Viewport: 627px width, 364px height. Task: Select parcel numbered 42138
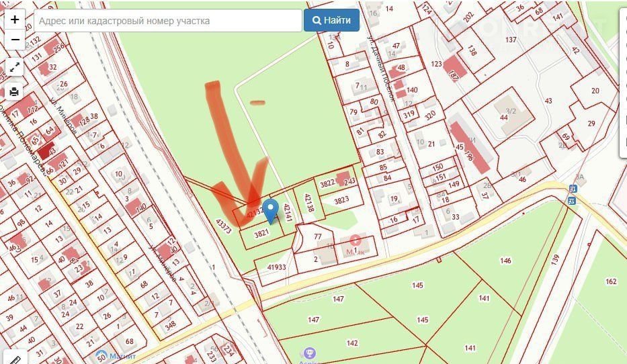click(x=308, y=203)
